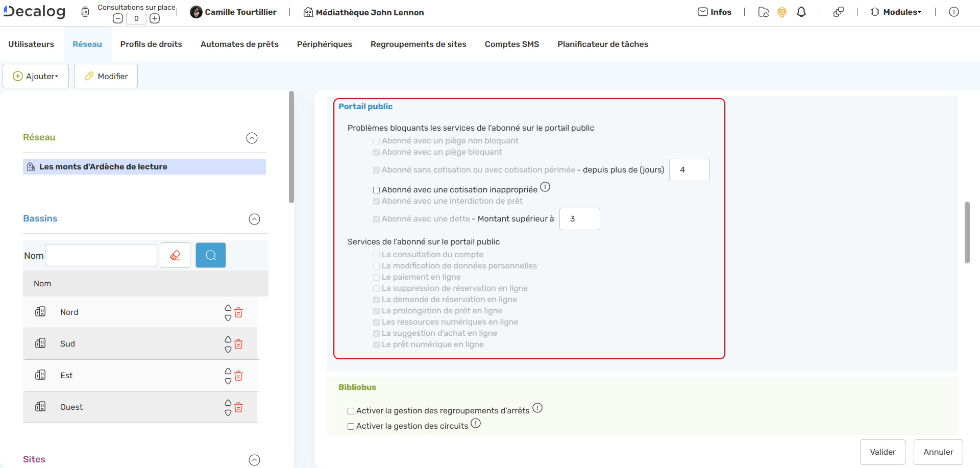Launch bassin search with magnifier button

tap(210, 255)
